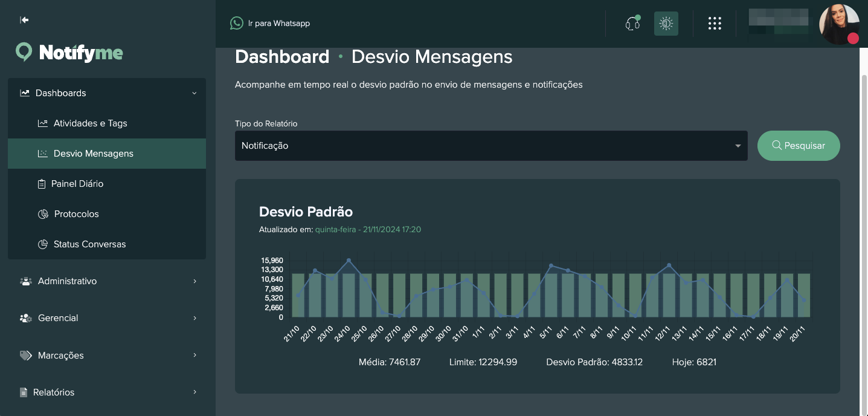The height and width of the screenshot is (416, 868).
Task: Click the Status Conversas pie icon
Action: coord(42,244)
